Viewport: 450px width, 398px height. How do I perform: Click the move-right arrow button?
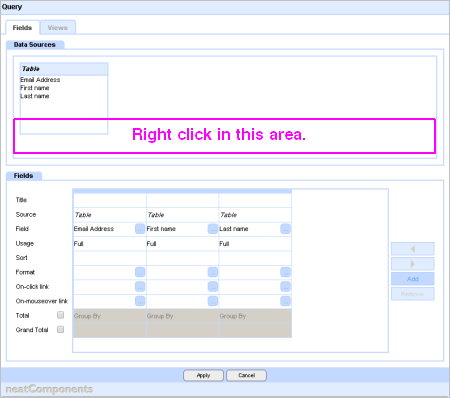point(413,264)
